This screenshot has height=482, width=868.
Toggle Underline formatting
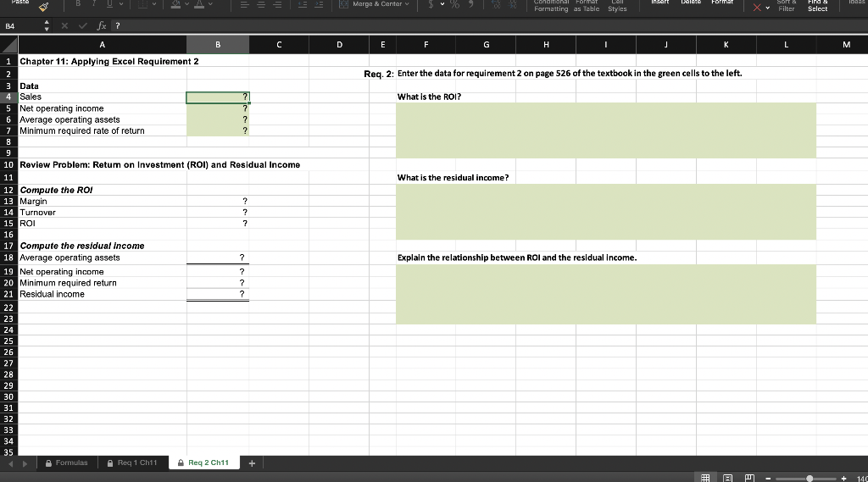click(109, 4)
